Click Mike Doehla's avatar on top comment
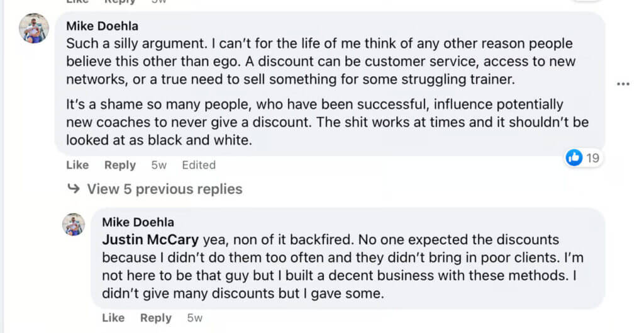 click(x=34, y=28)
